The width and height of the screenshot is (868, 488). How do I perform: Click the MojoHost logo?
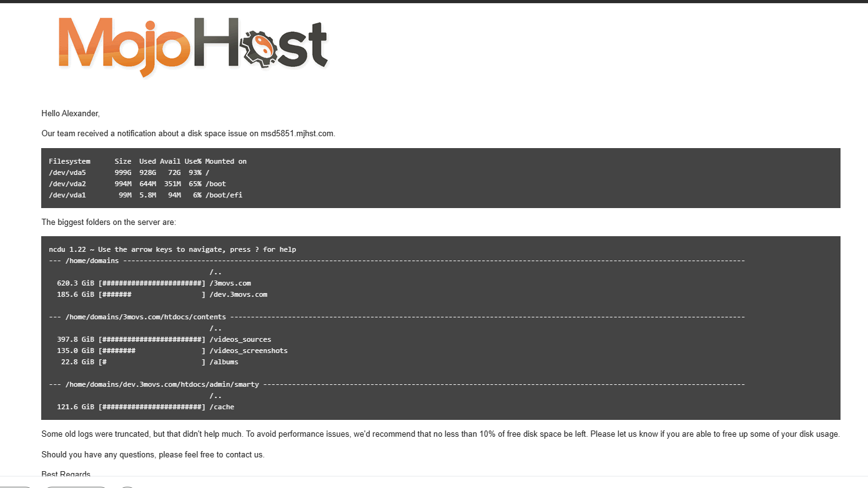pyautogui.click(x=193, y=47)
